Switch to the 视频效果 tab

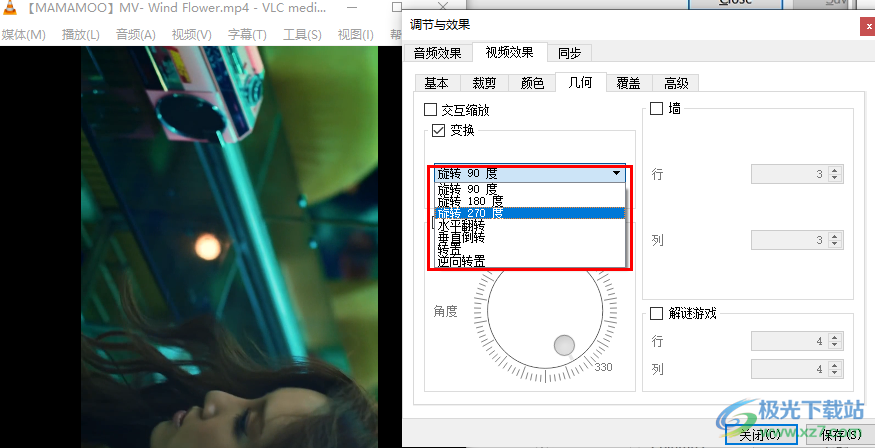[509, 52]
